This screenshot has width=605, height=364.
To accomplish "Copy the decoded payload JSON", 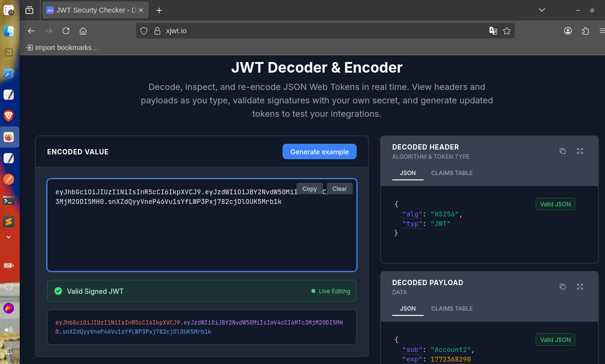I will (x=563, y=287).
